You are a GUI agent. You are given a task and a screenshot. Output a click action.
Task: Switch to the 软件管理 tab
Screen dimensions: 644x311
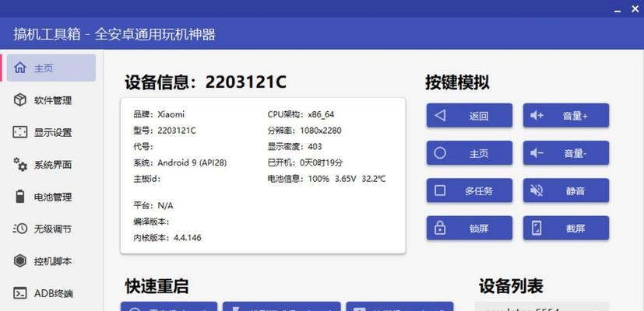click(x=53, y=100)
